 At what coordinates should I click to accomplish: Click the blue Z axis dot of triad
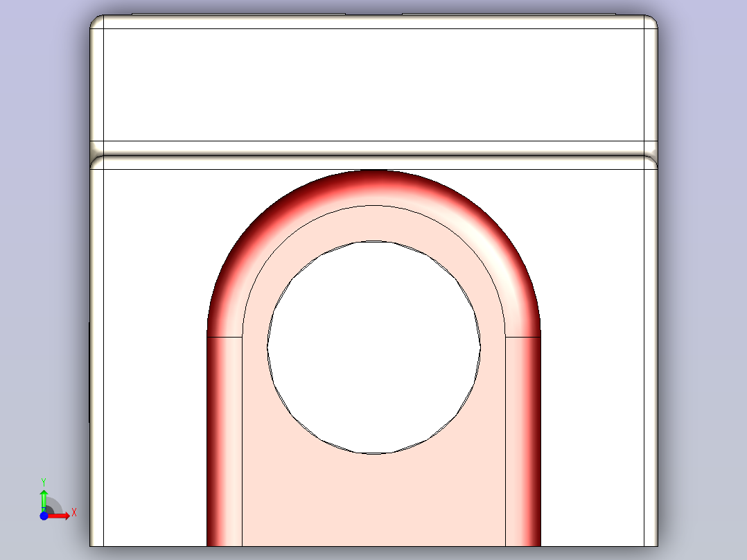coord(44,516)
